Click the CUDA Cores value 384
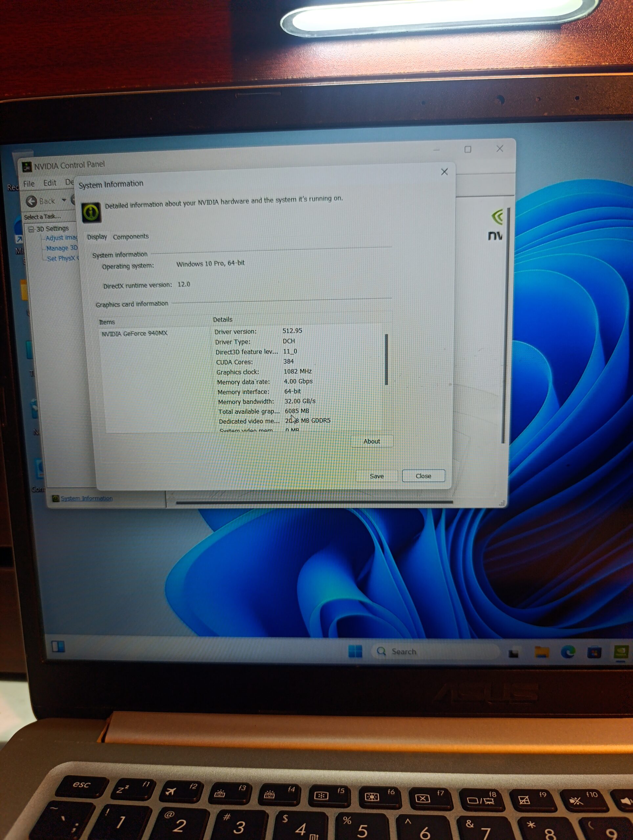Image resolution: width=633 pixels, height=840 pixels. point(288,361)
